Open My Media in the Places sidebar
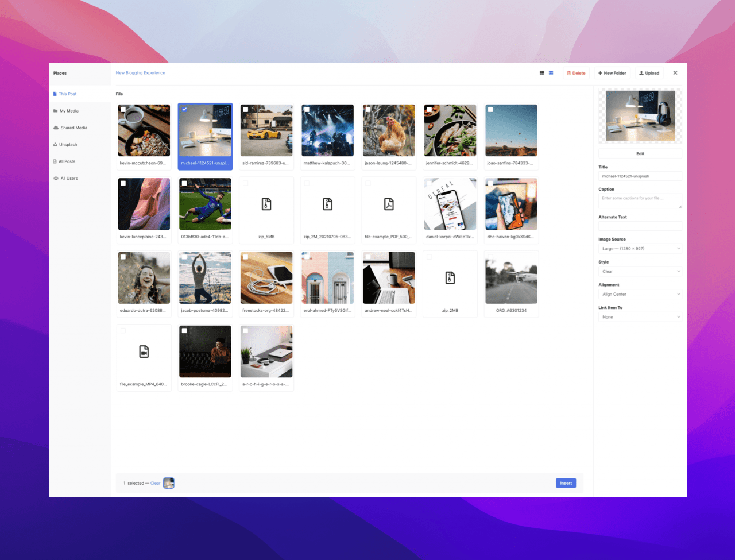The image size is (735, 560). (69, 111)
